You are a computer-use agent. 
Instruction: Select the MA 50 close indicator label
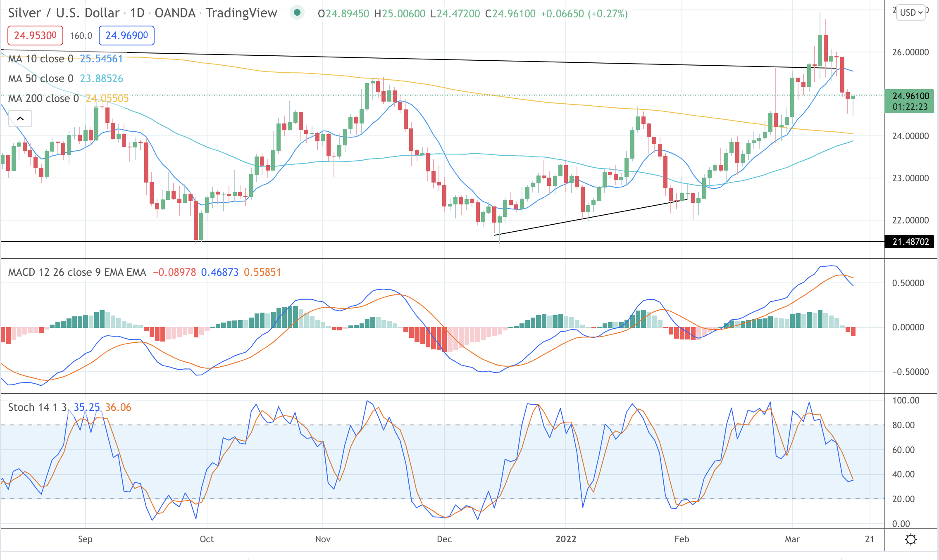[41, 78]
